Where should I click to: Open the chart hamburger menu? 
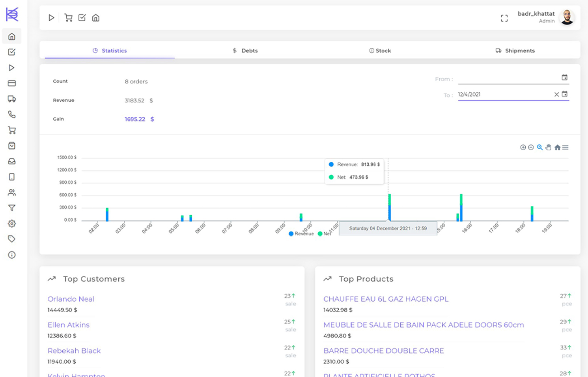tap(566, 147)
